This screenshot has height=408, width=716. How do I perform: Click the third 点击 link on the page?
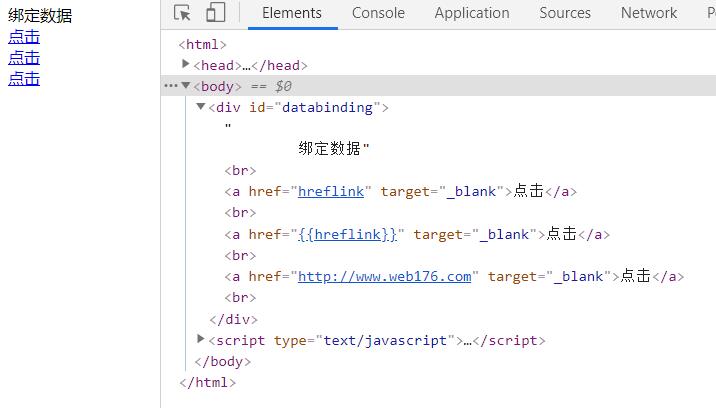pyautogui.click(x=24, y=79)
